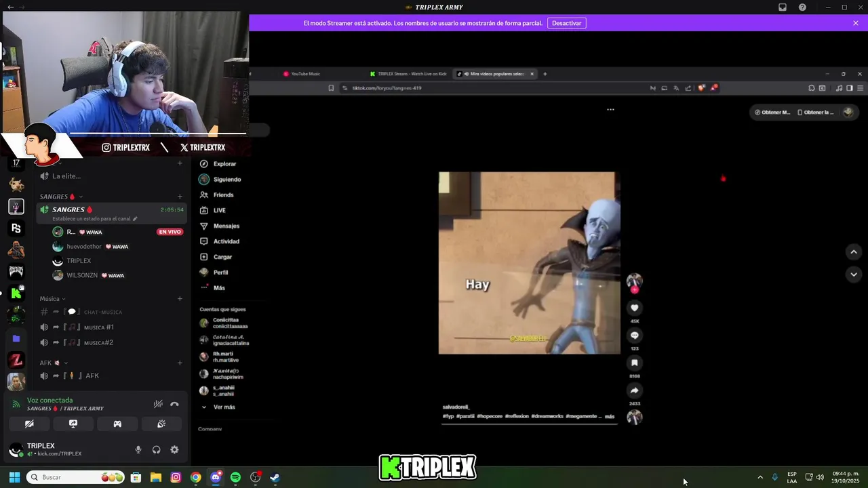Open Discord user settings gear
Viewport: 868px width, 488px height.
(174, 449)
